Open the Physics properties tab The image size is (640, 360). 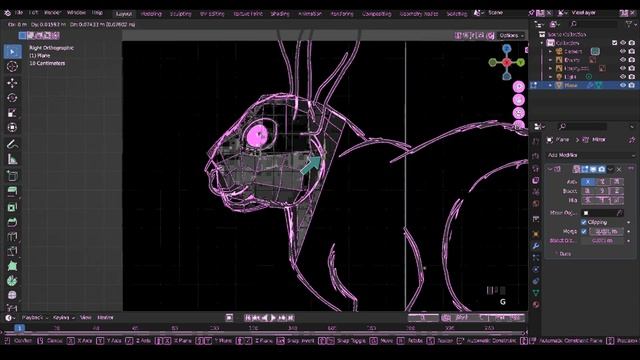point(536,269)
